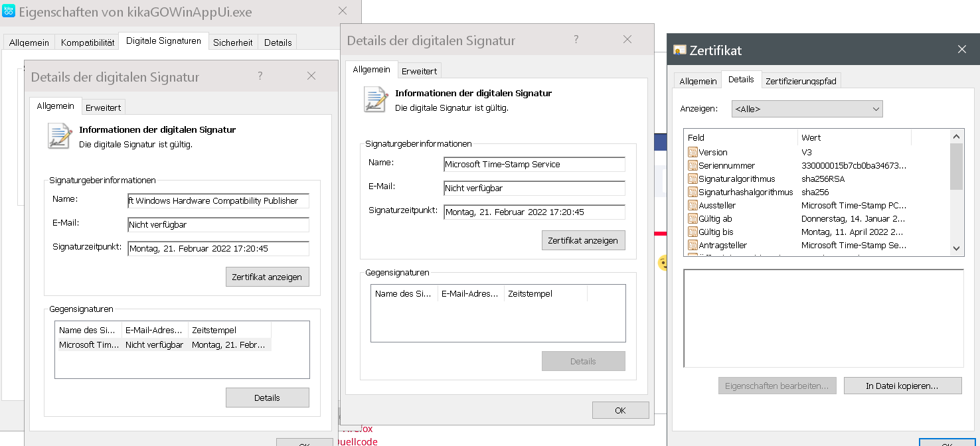Image resolution: width=980 pixels, height=446 pixels.
Task: Select Allgemein tab in left signature dialog
Action: (56, 106)
